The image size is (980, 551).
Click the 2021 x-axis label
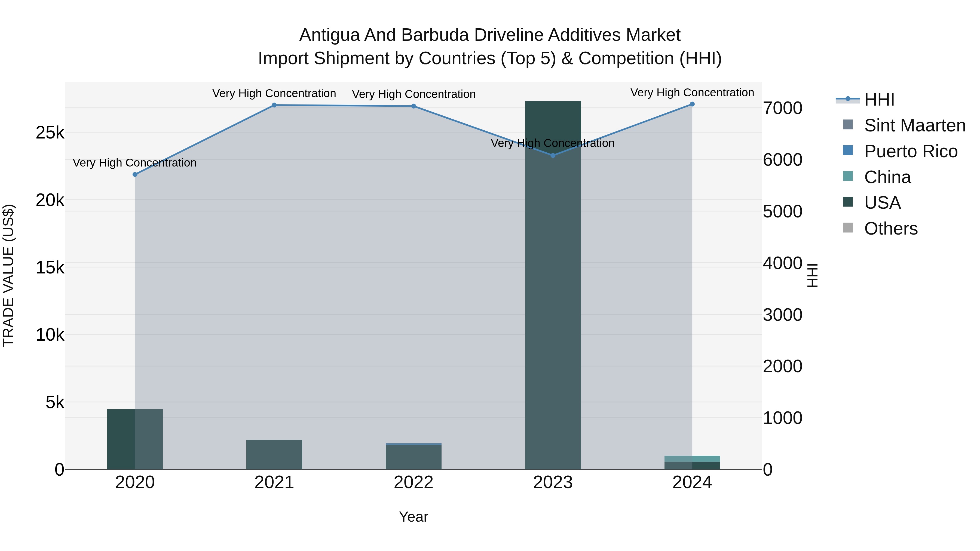coord(274,482)
